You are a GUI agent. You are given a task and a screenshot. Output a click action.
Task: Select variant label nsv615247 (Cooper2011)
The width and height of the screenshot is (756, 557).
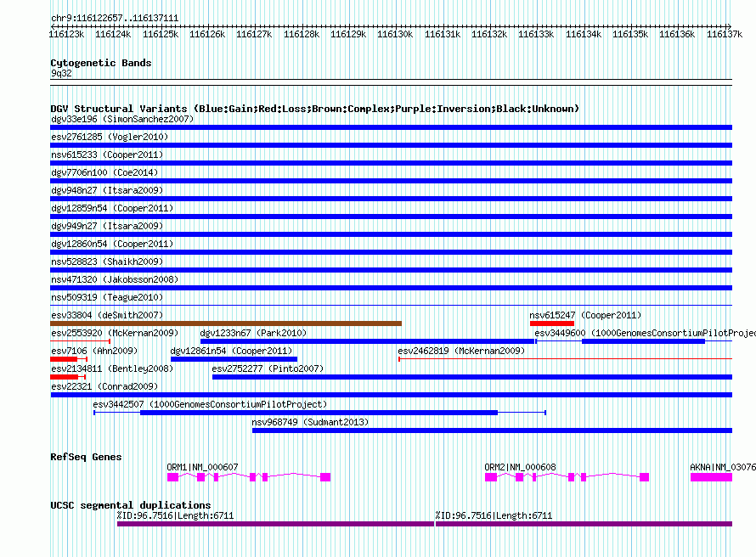(585, 315)
